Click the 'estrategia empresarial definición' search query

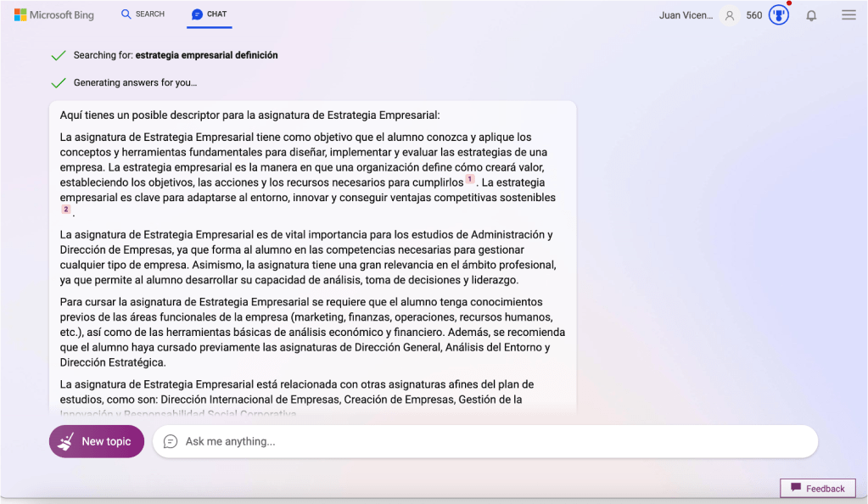tap(206, 55)
